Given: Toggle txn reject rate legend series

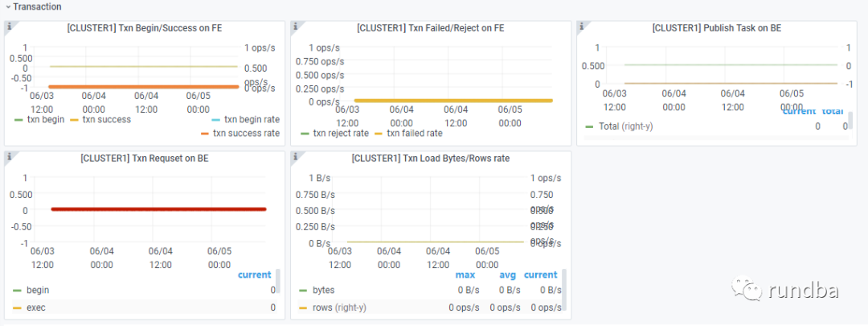Looking at the screenshot, I should coord(340,134).
